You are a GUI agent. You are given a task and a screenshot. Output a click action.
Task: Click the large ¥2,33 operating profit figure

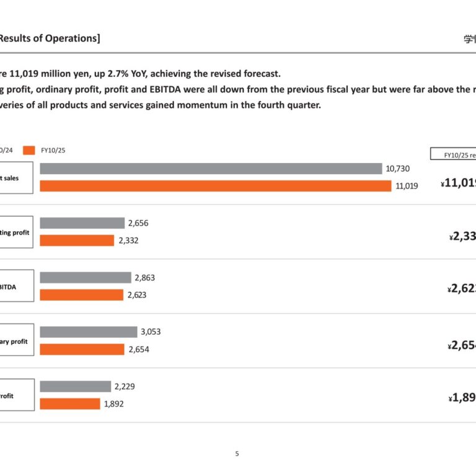pyautogui.click(x=462, y=236)
